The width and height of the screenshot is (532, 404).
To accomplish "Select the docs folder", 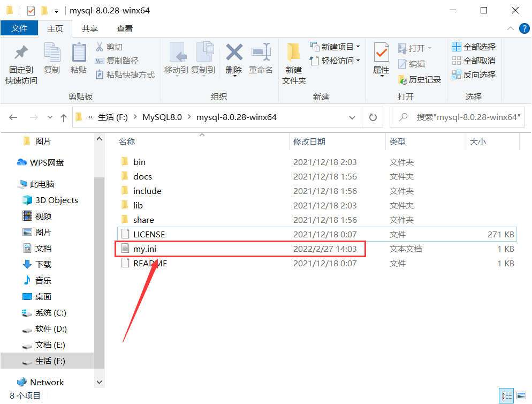I will pos(142,177).
